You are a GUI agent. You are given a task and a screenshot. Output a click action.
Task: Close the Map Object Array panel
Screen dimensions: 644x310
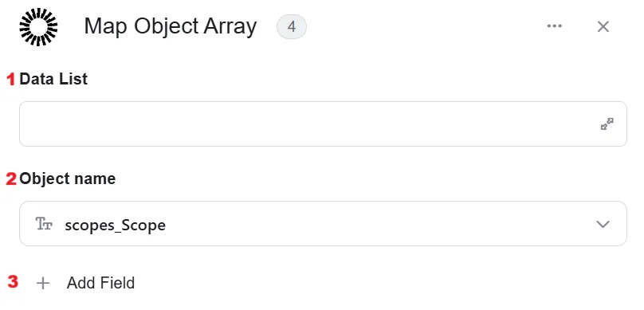point(603,26)
